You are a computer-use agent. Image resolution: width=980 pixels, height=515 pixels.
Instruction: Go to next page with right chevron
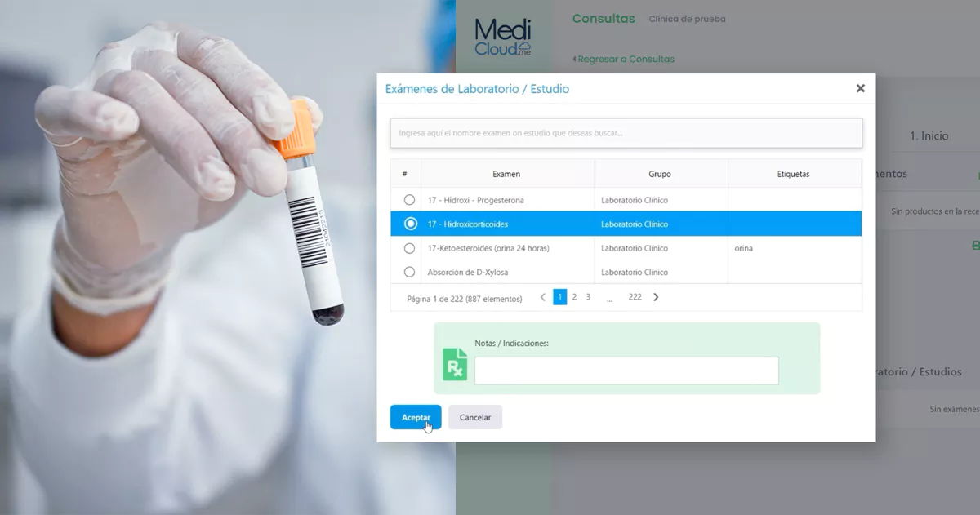[x=656, y=297]
